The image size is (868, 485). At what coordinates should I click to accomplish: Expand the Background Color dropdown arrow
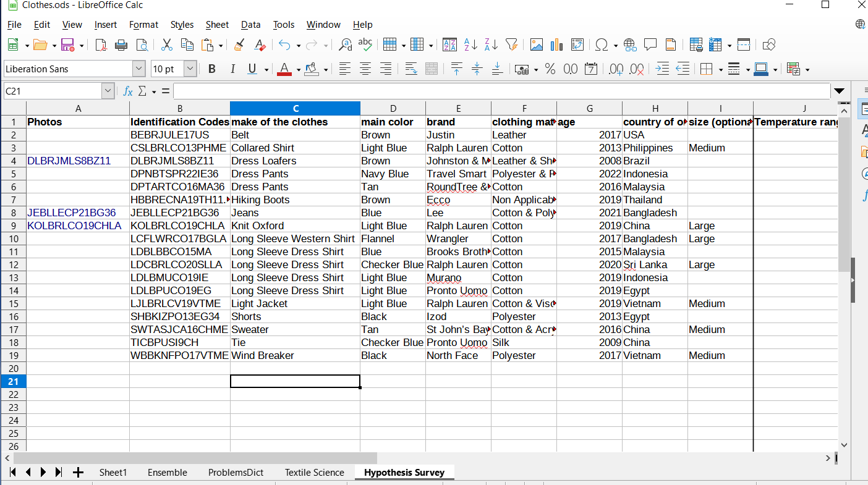coord(326,69)
